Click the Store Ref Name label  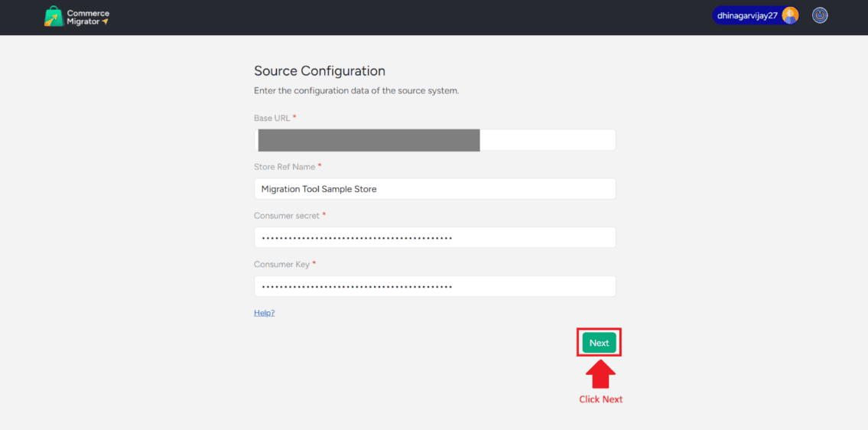(x=284, y=167)
